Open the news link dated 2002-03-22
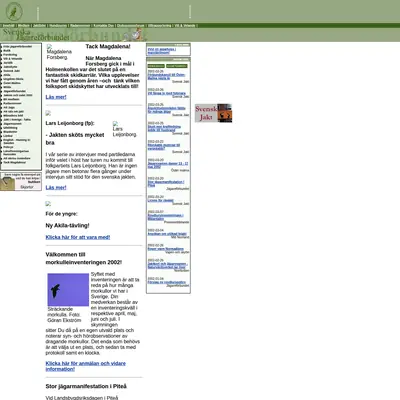Image resolution: width=400 pixels, height=400 pixels. coord(164,147)
